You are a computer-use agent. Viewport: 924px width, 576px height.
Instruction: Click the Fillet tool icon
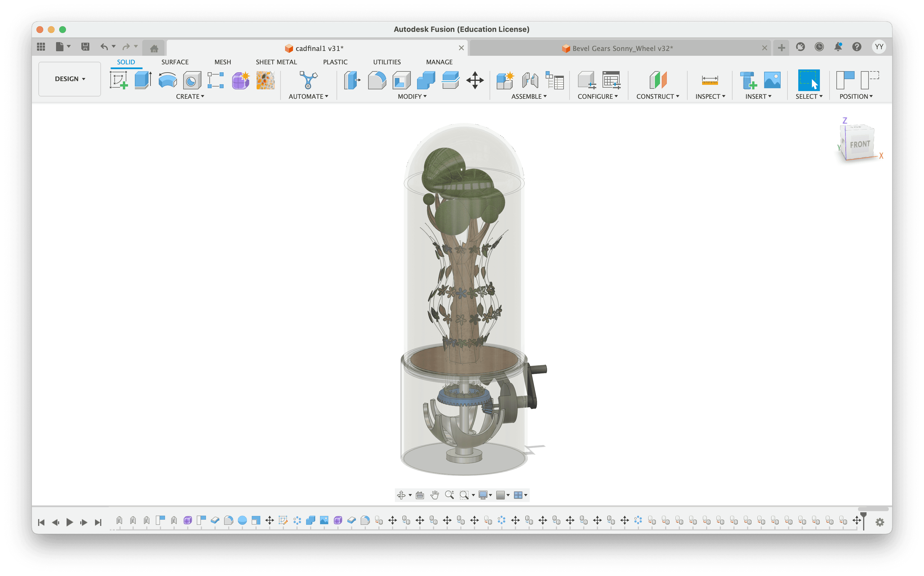click(377, 80)
